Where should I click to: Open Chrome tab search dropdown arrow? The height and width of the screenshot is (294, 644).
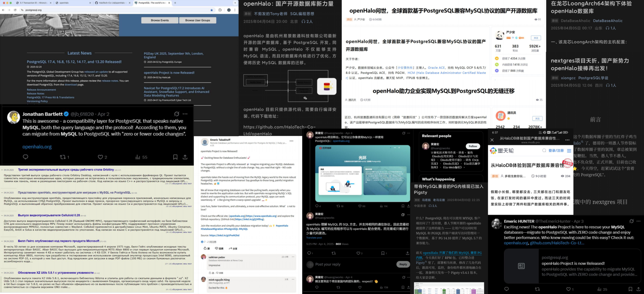click(x=235, y=3)
